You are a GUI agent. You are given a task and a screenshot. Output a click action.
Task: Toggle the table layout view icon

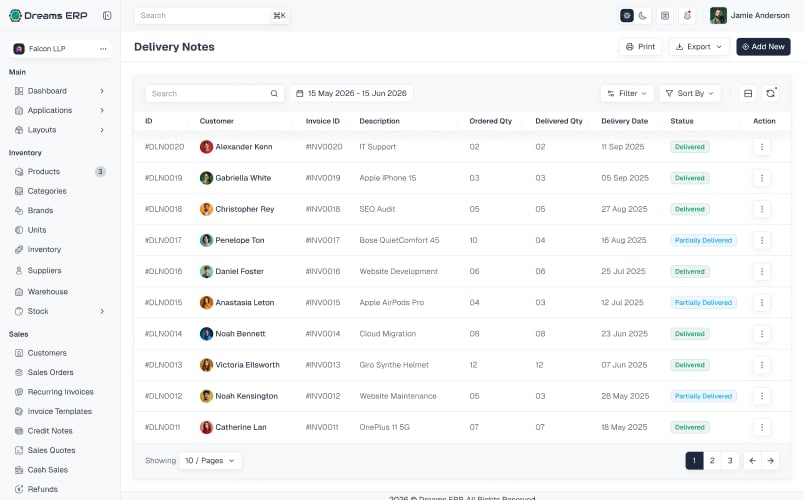click(748, 93)
